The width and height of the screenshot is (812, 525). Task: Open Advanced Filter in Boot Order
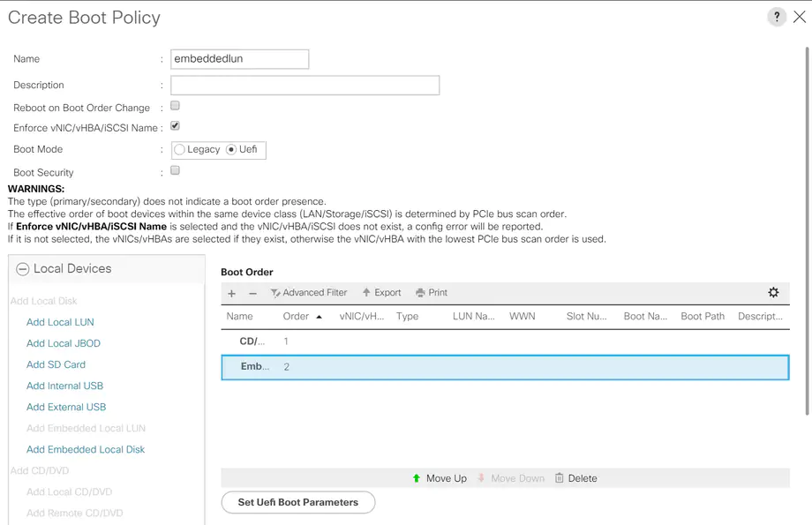[x=309, y=293]
